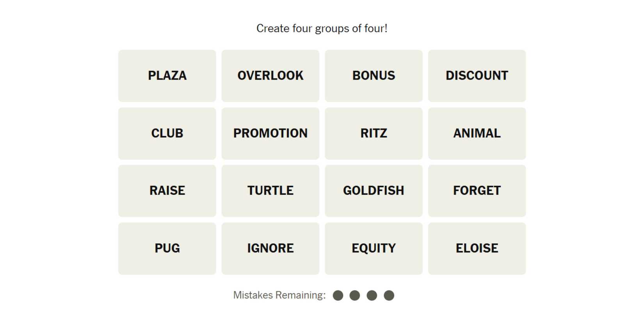
Task: Toggle the FORGET tile
Action: (477, 191)
